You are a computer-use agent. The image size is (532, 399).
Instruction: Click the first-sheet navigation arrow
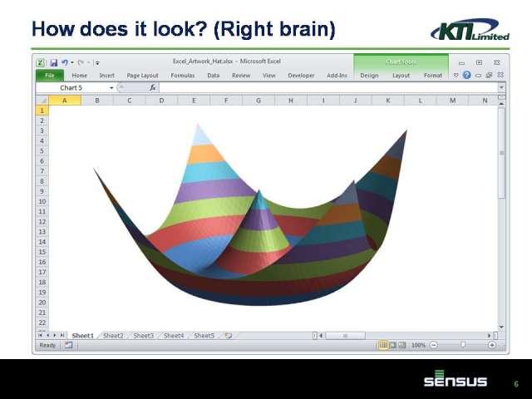41,335
